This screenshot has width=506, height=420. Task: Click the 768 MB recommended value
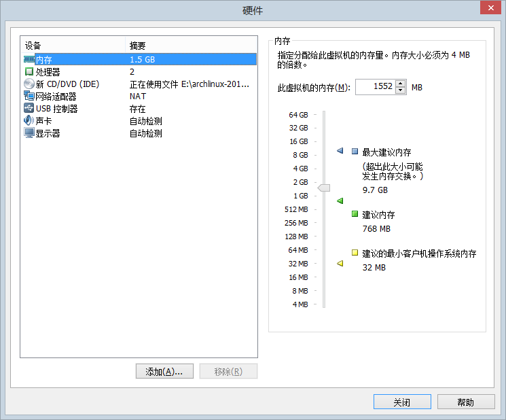pos(376,229)
